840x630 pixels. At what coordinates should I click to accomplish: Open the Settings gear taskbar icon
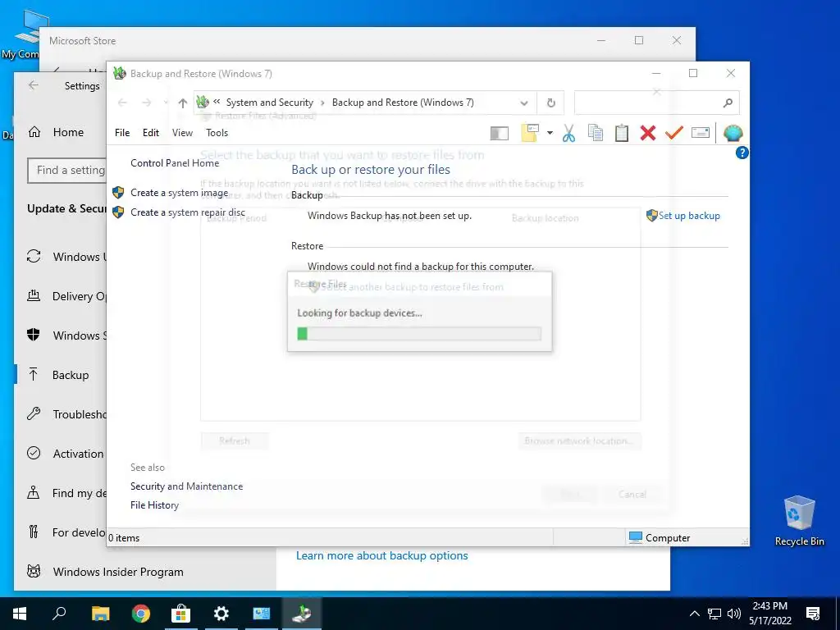(x=221, y=614)
